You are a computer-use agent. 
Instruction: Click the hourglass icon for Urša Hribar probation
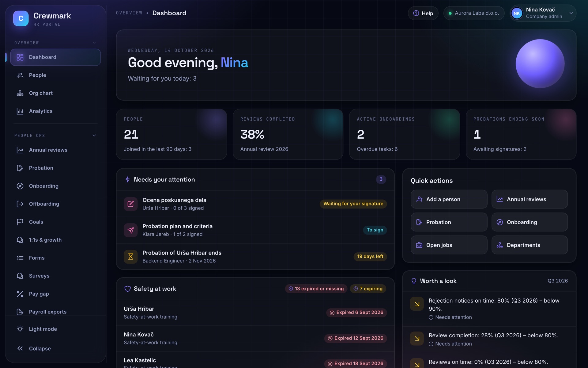click(130, 257)
